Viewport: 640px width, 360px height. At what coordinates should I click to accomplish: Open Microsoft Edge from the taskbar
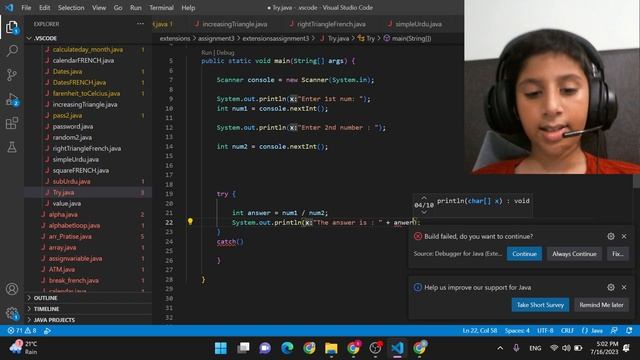click(x=287, y=348)
